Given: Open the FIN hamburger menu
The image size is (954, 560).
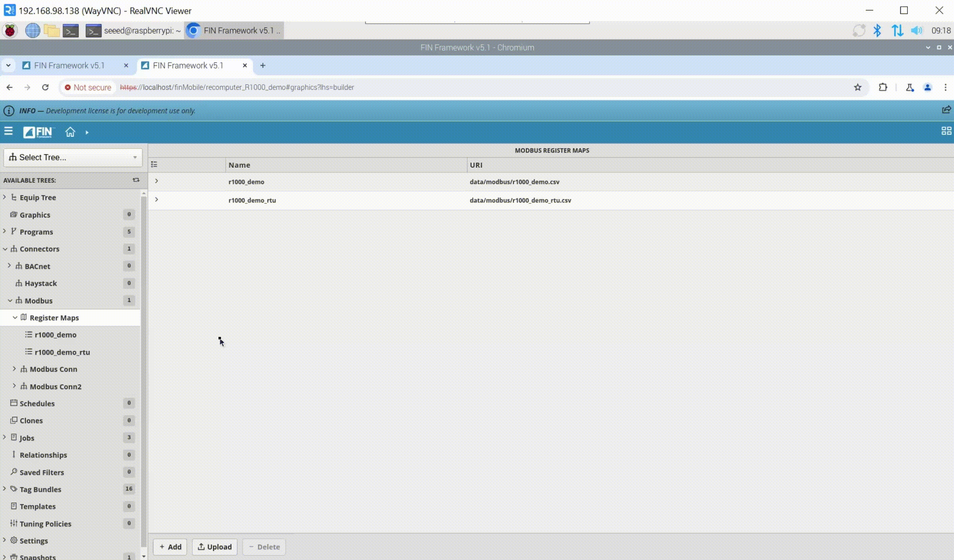Looking at the screenshot, I should point(8,131).
